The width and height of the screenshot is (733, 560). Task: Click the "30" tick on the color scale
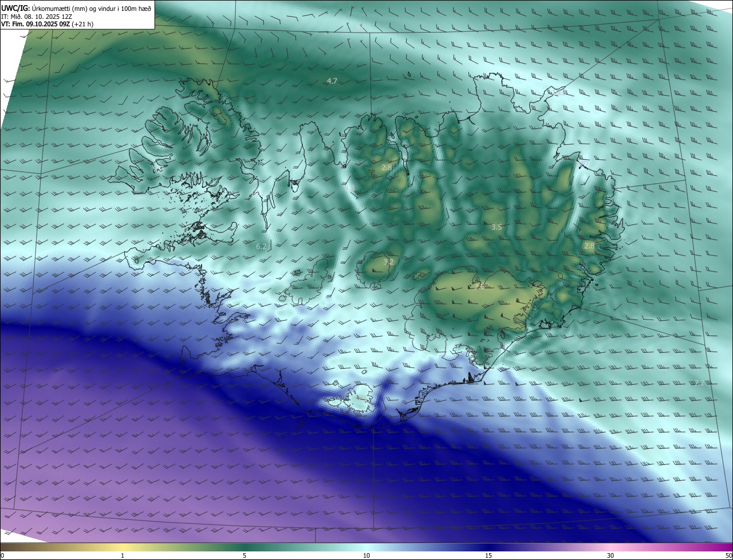tap(610, 555)
